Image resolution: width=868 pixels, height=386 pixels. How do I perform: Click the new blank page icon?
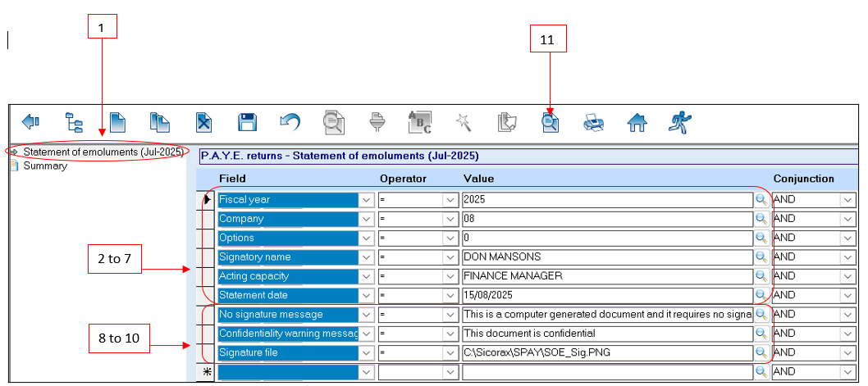[x=118, y=122]
